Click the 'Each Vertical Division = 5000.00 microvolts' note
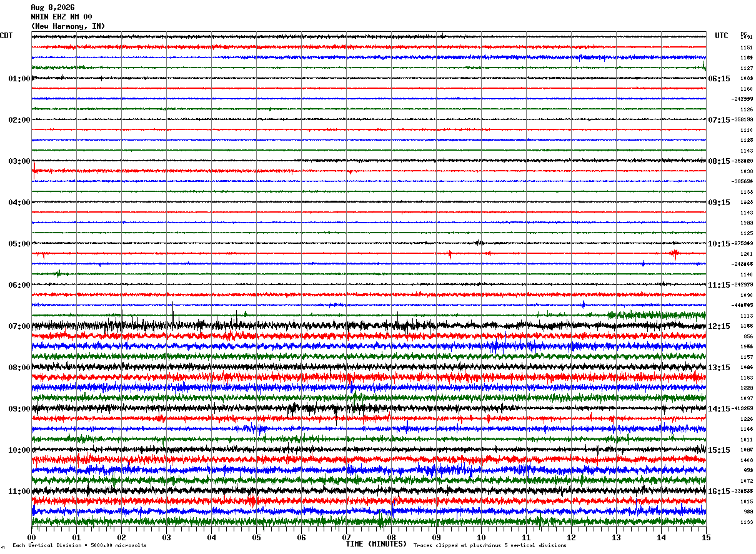 coord(79,546)
